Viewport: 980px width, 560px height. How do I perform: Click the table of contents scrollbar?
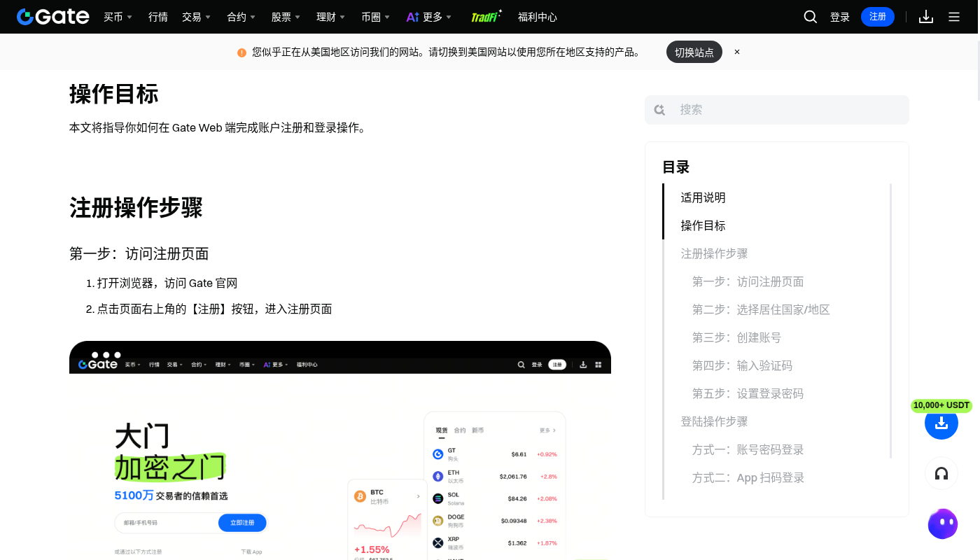pyautogui.click(x=890, y=321)
